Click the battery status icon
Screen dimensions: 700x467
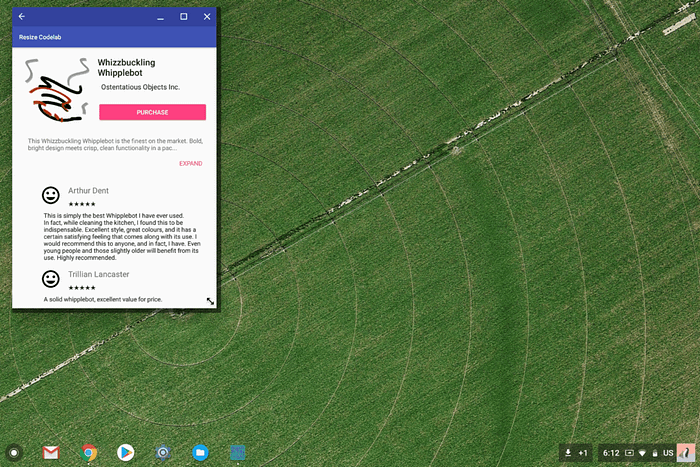(x=655, y=453)
